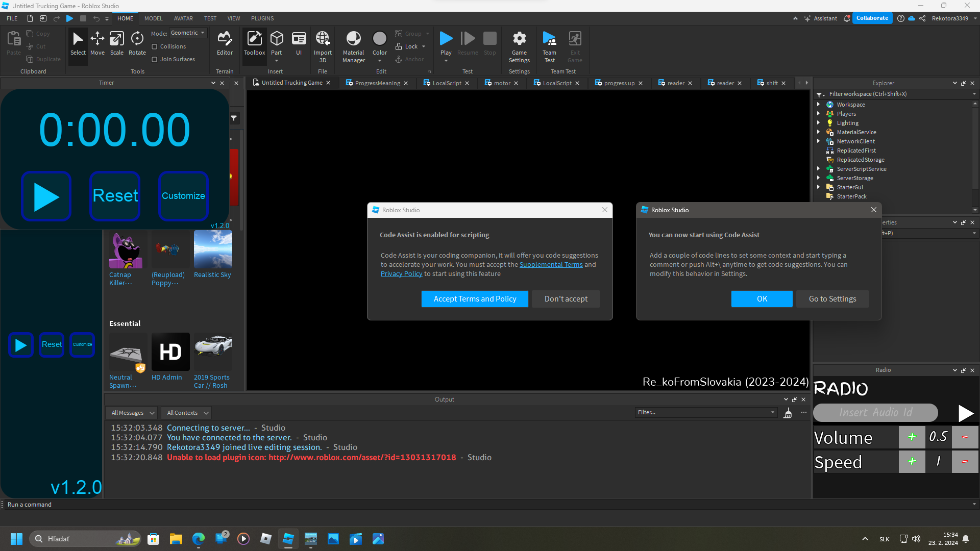Image resolution: width=980 pixels, height=551 pixels.
Task: Click Go to Settings button
Action: (832, 299)
